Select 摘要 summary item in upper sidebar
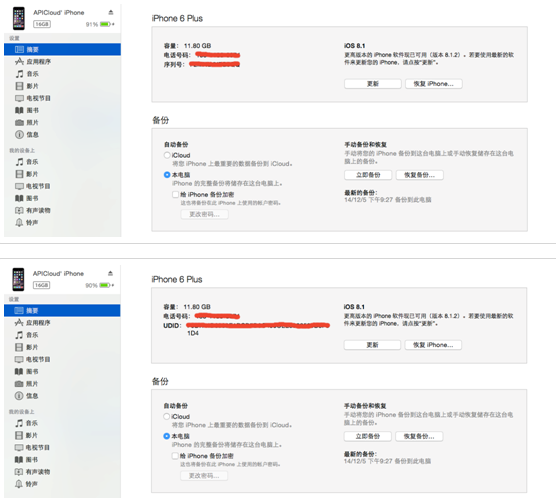 coord(62,49)
